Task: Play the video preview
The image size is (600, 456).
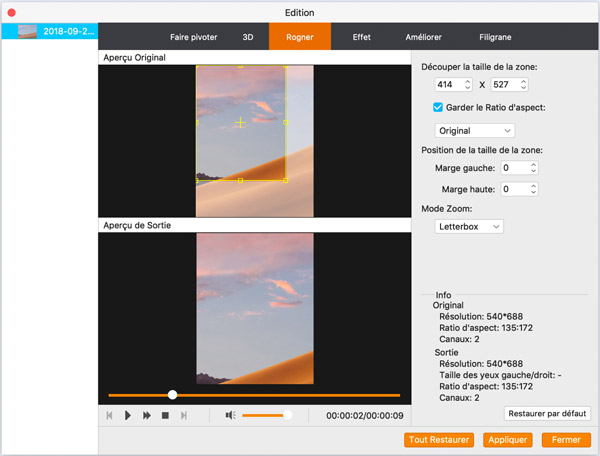Action: click(128, 415)
